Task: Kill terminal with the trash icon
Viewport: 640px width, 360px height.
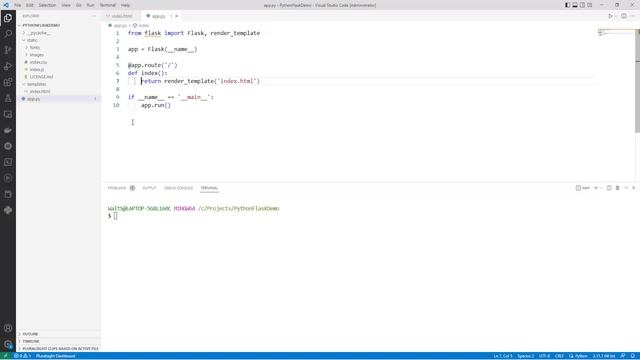Action: [617, 188]
